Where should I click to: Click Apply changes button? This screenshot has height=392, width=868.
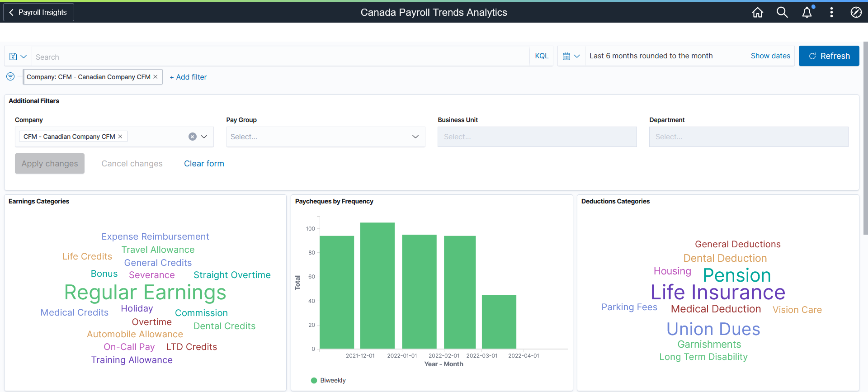(50, 163)
